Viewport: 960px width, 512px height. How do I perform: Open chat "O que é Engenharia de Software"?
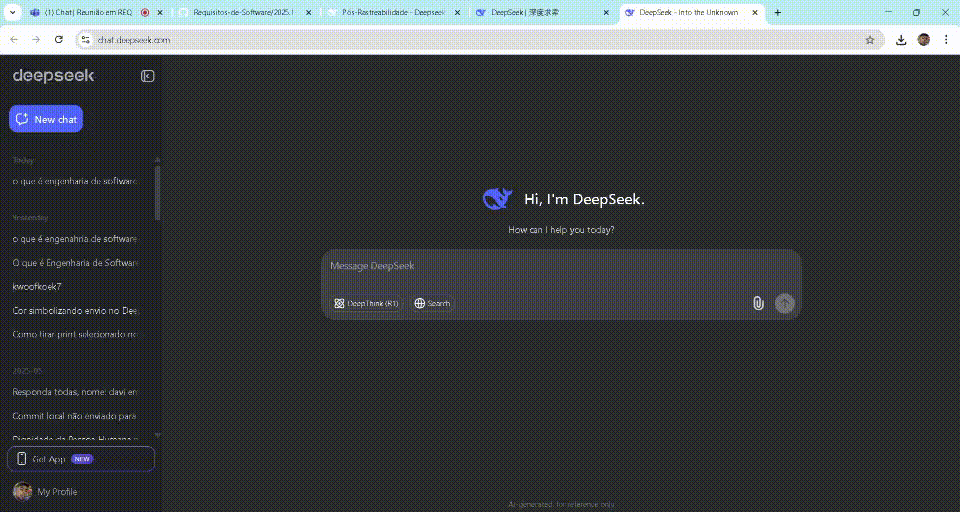point(75,262)
